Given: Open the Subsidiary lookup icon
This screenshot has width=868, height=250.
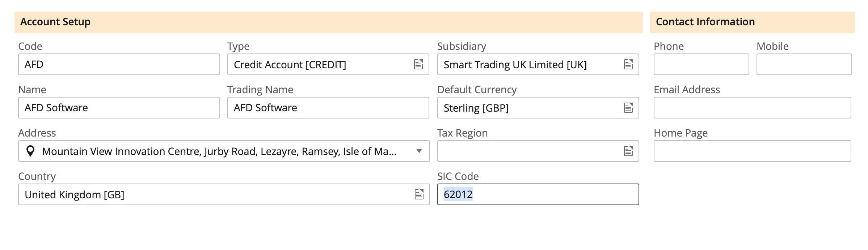Looking at the screenshot, I should click(x=628, y=64).
